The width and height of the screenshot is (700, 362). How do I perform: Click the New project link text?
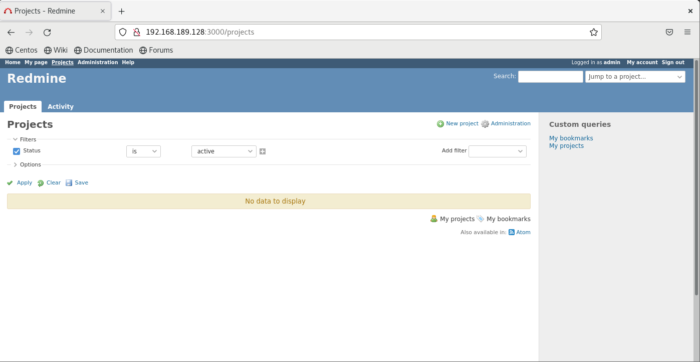(462, 124)
